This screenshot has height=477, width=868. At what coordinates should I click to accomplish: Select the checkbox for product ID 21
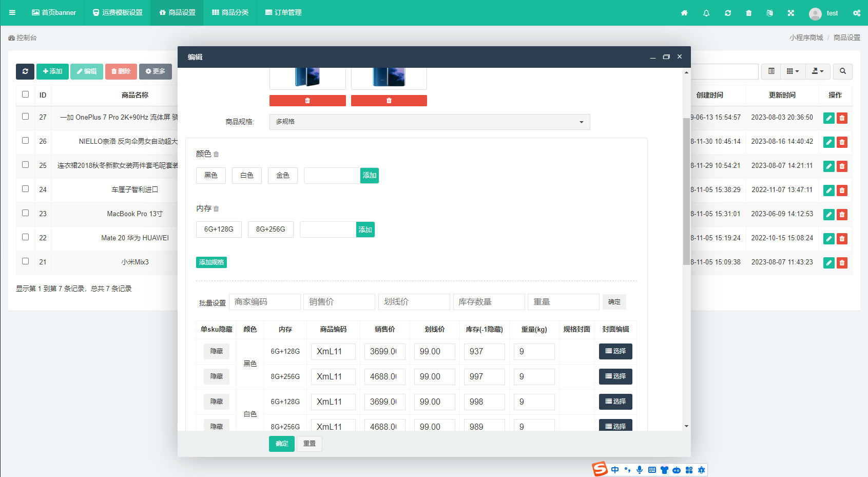tap(25, 261)
